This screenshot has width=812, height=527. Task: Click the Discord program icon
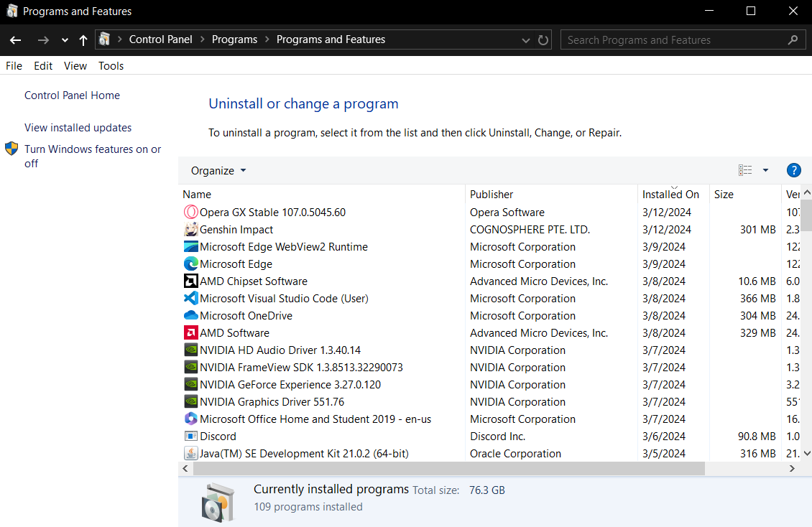point(190,436)
